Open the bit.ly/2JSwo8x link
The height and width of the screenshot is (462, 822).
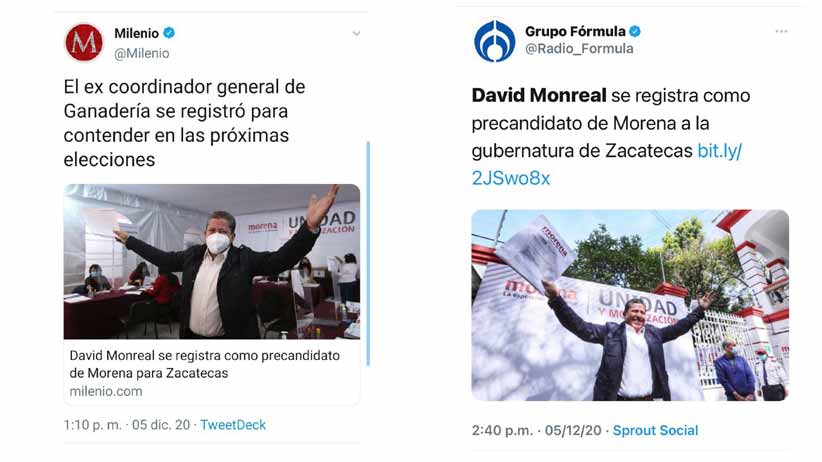coord(607,164)
